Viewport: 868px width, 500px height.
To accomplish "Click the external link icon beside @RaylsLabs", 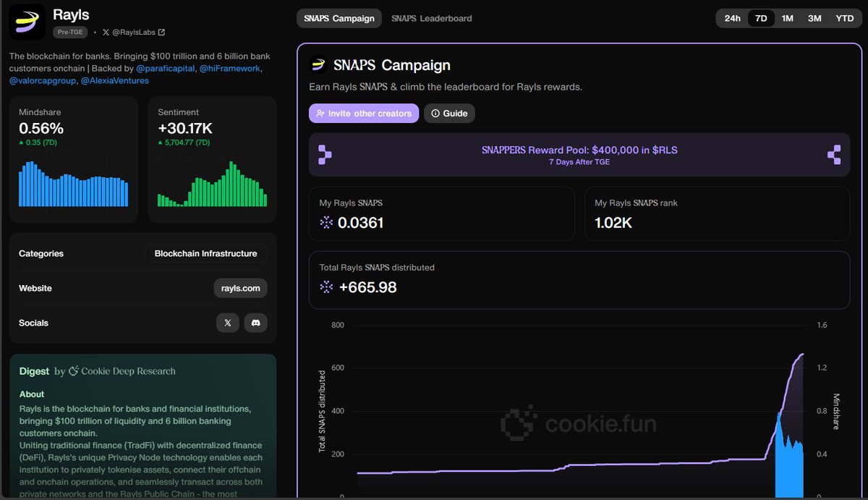I will point(161,32).
